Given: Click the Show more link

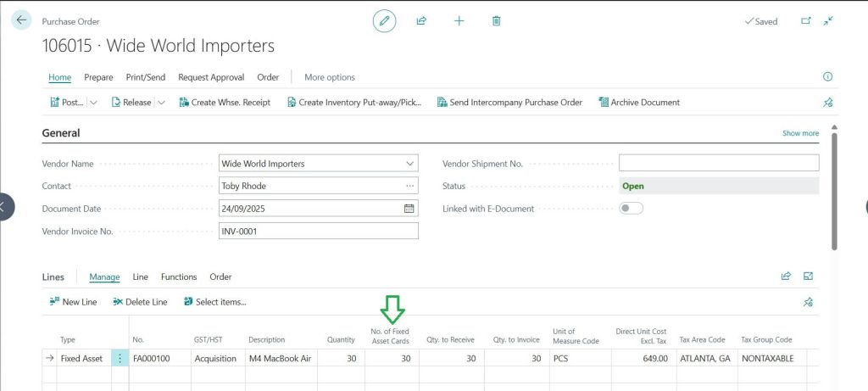Looking at the screenshot, I should (x=800, y=133).
